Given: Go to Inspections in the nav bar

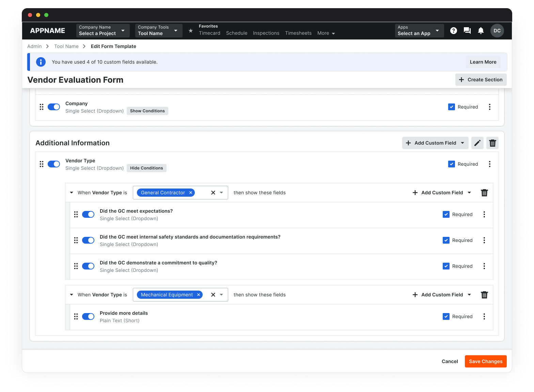Looking at the screenshot, I should coord(266,33).
